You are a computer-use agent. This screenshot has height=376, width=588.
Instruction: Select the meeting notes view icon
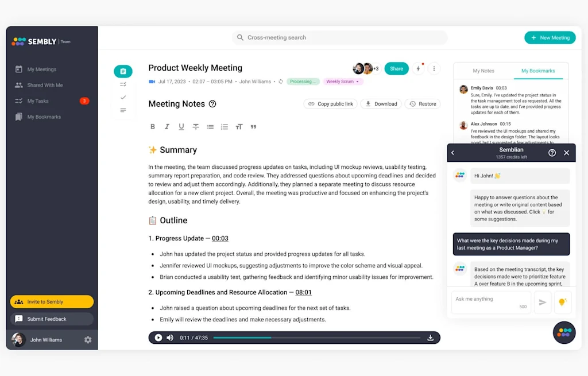[x=123, y=71]
